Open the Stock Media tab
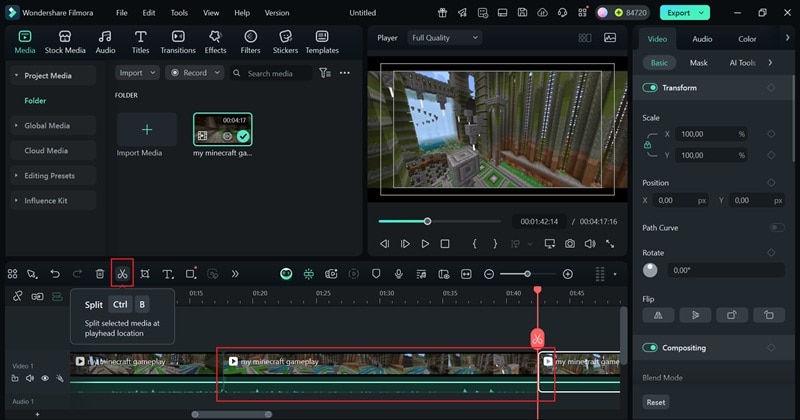This screenshot has width=800, height=420. click(x=65, y=42)
